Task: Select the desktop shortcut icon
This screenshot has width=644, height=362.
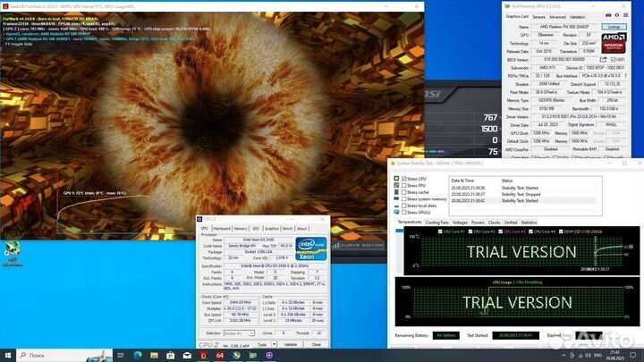Action: pos(13,253)
